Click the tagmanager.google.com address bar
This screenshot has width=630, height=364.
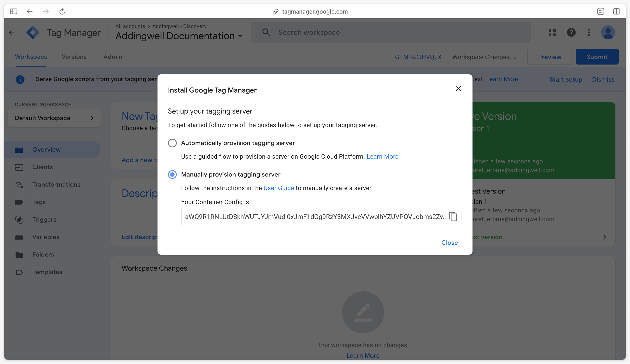pos(315,12)
